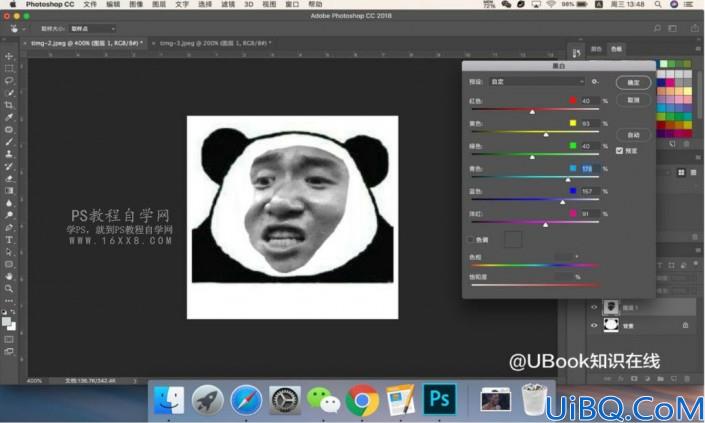Open the 文件 menu
Screen dimensions: 705x423
point(90,4)
